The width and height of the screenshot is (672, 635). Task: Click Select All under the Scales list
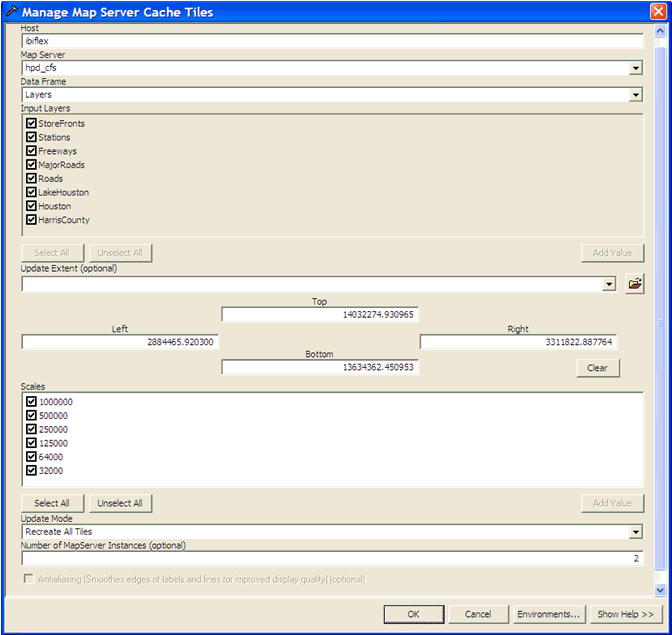pyautogui.click(x=52, y=503)
